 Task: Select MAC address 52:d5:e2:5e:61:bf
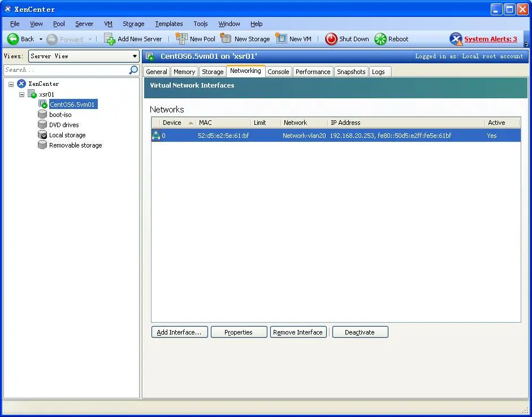click(x=223, y=136)
